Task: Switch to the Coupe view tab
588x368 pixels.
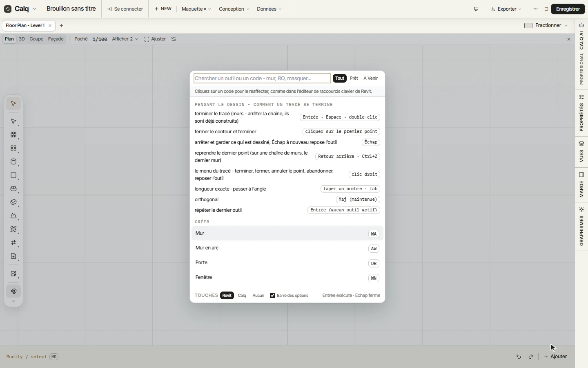Action: click(x=36, y=39)
